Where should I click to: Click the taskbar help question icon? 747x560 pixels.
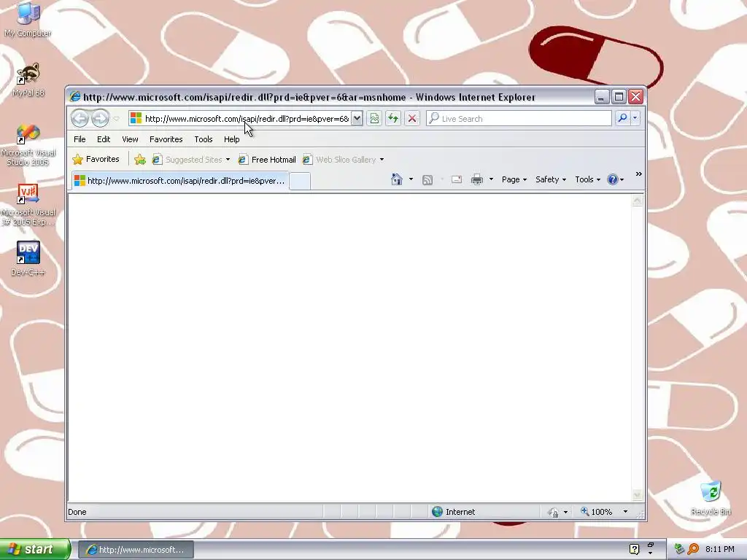tap(634, 549)
